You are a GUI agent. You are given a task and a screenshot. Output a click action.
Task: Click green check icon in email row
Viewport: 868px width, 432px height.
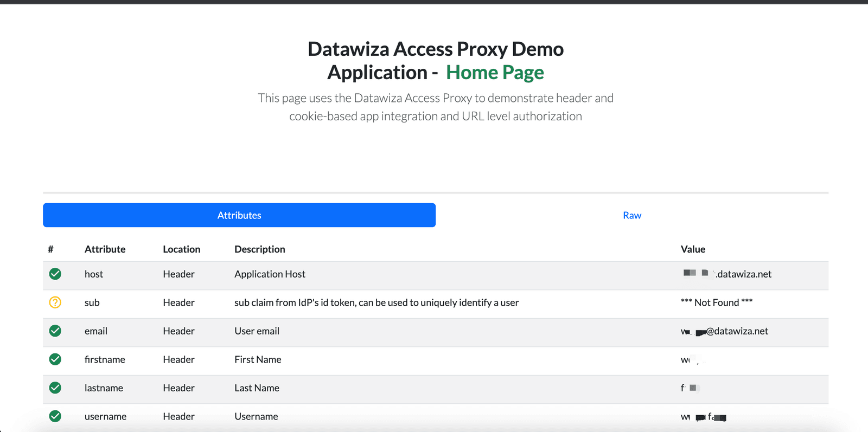tap(55, 331)
